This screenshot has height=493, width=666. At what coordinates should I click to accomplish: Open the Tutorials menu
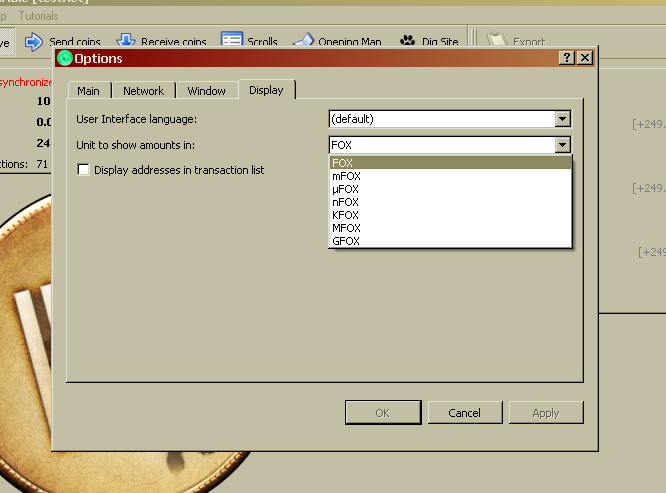[38, 16]
